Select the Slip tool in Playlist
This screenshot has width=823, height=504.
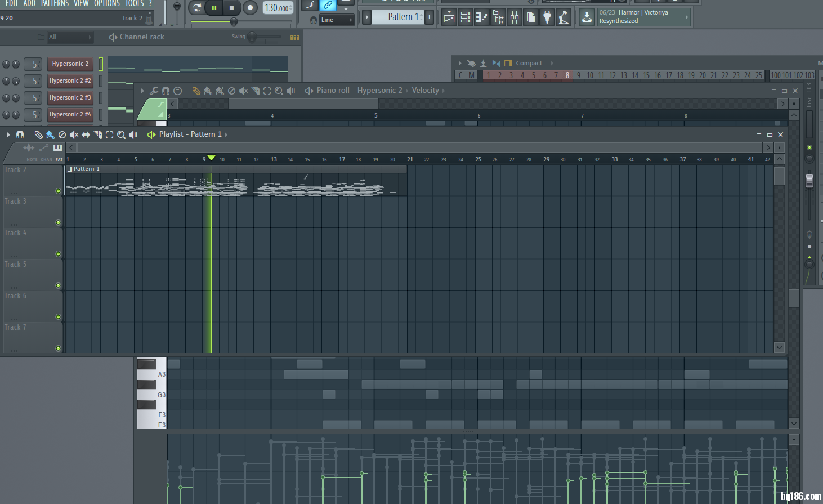tap(86, 134)
